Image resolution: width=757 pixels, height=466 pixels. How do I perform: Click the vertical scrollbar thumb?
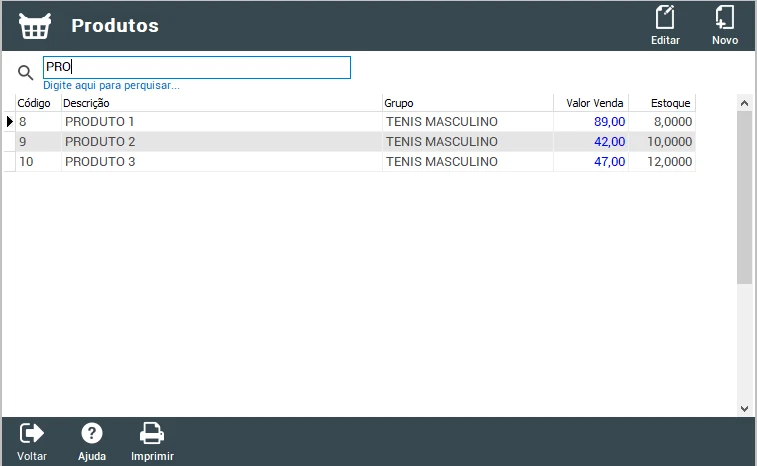click(744, 197)
